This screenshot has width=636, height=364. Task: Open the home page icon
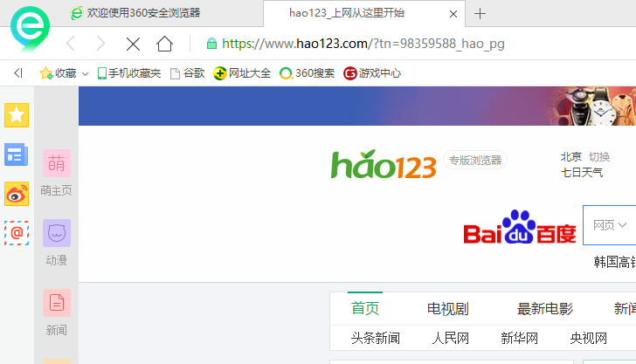[164, 44]
